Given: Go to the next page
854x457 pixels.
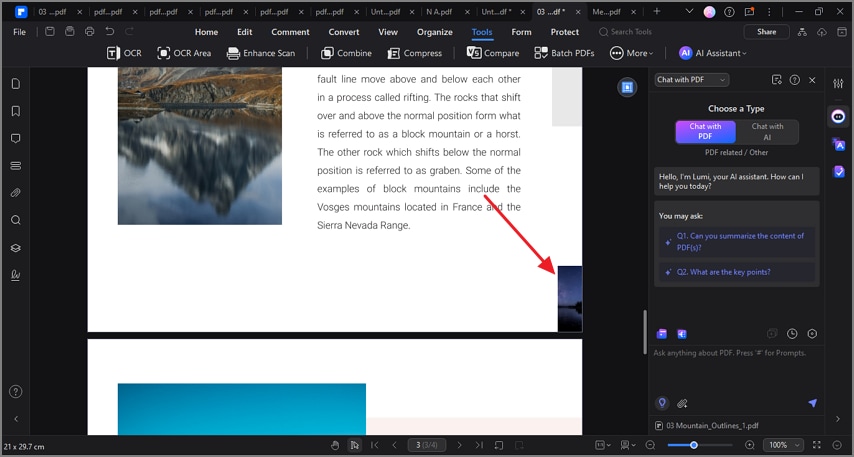Looking at the screenshot, I should tap(459, 445).
